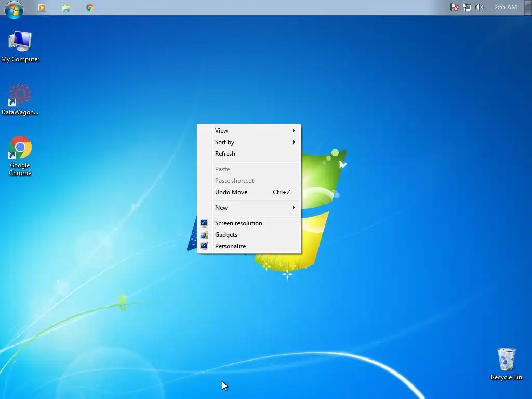532x399 pixels.
Task: Click the arrow next to View
Action: pos(294,130)
